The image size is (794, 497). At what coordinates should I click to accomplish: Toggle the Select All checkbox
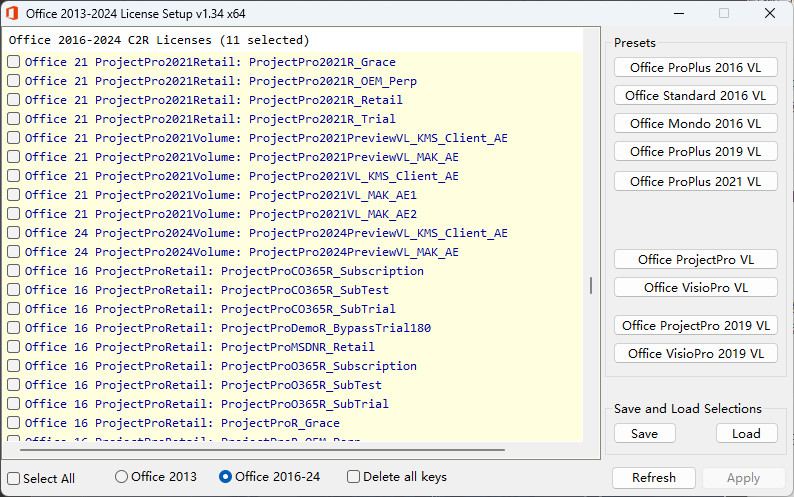click(14, 478)
